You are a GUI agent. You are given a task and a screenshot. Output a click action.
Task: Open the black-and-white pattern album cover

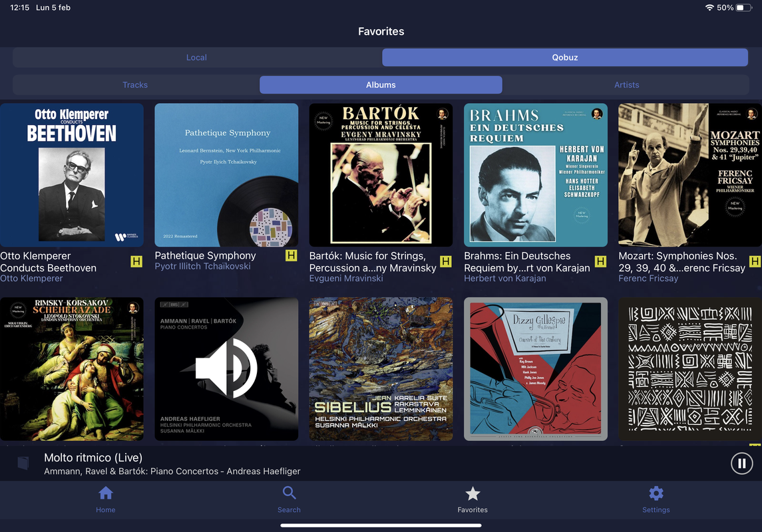(690, 369)
